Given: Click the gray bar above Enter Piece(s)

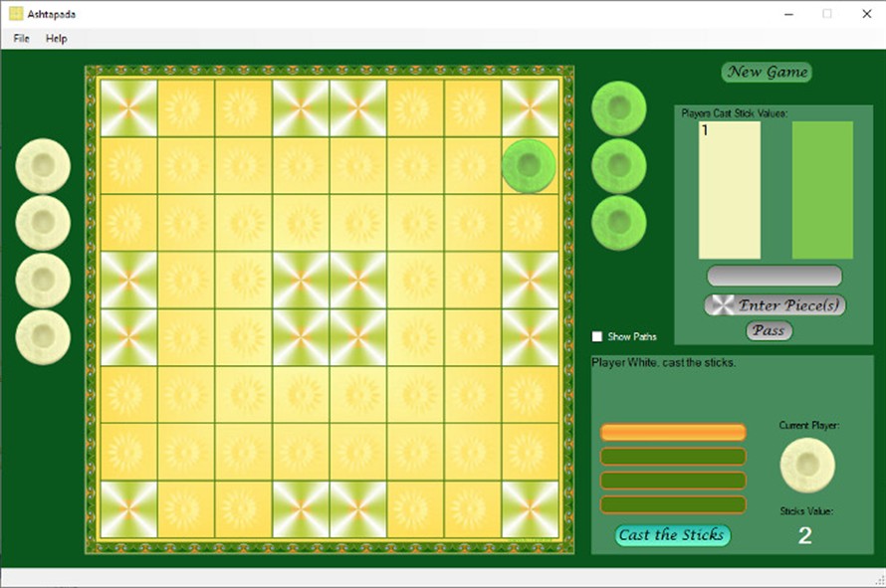Looking at the screenshot, I should click(775, 276).
